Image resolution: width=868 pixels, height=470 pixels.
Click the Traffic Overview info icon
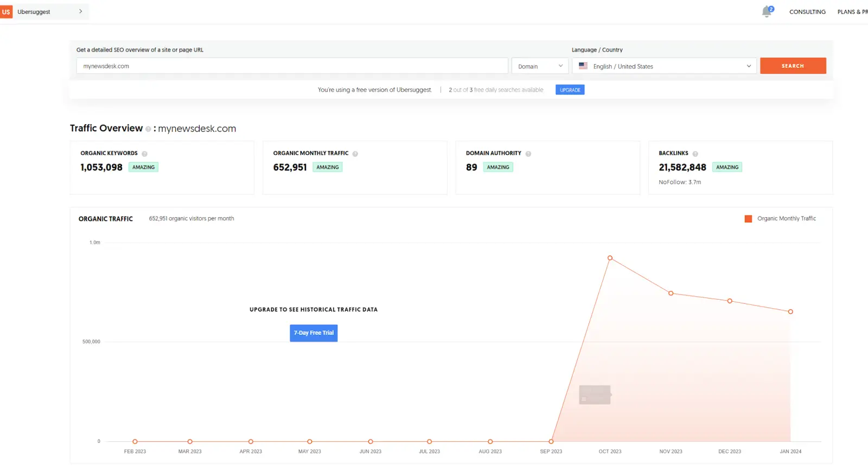148,129
